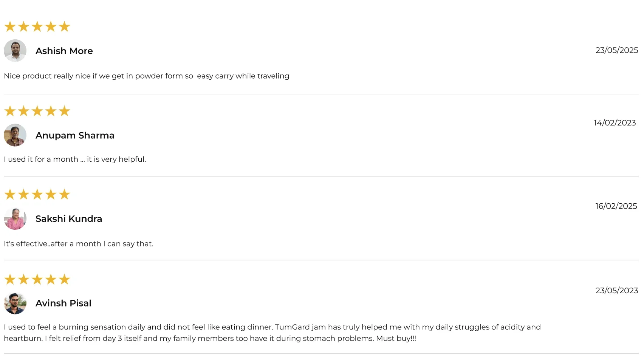The image size is (644, 356).
Task: Click the date 14/02/2023
Action: pos(615,123)
